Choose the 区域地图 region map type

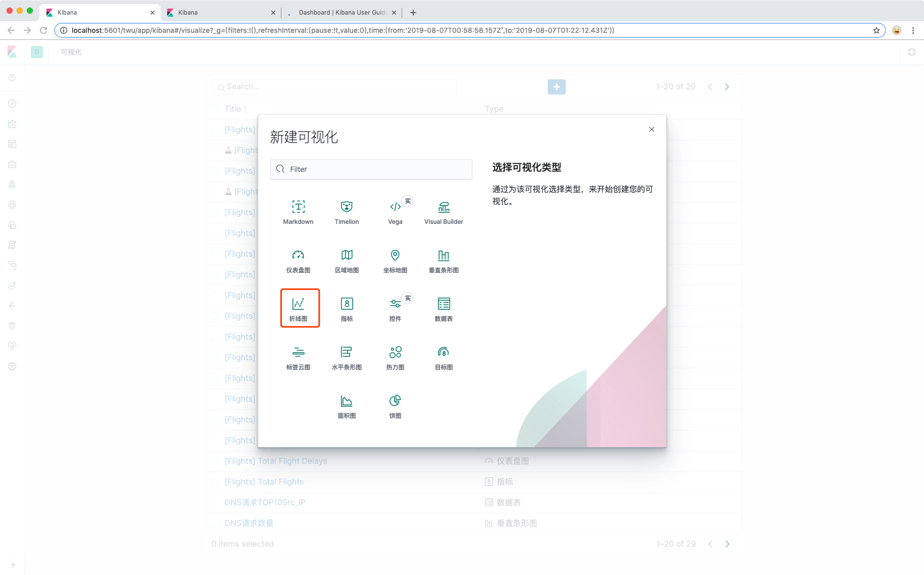point(347,261)
